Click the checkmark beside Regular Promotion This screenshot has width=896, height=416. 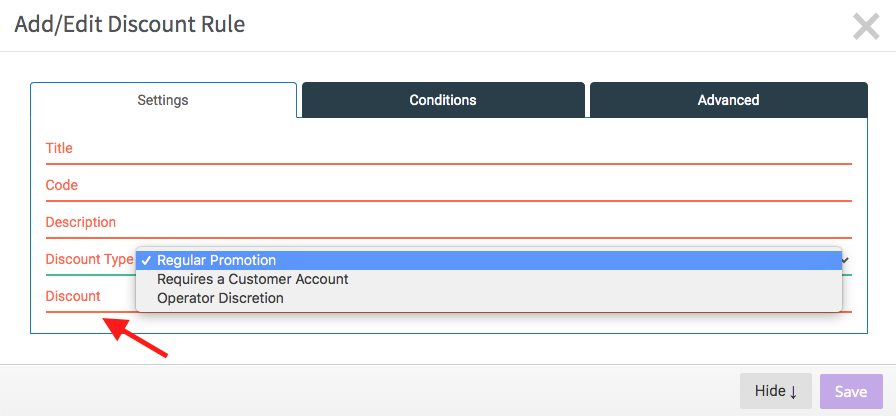(x=146, y=261)
